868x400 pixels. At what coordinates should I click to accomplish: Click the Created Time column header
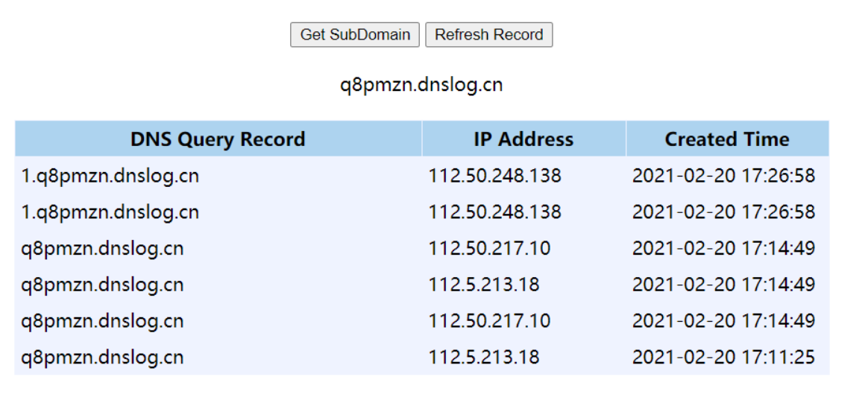tap(727, 139)
